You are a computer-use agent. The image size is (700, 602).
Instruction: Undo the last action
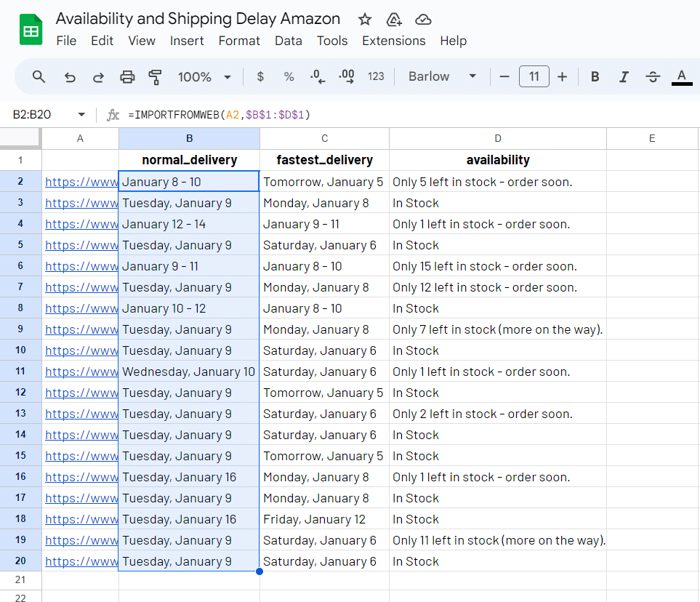click(x=70, y=76)
